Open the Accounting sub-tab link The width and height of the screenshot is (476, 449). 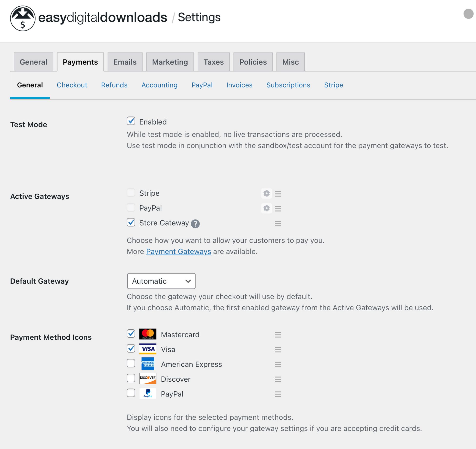point(159,85)
